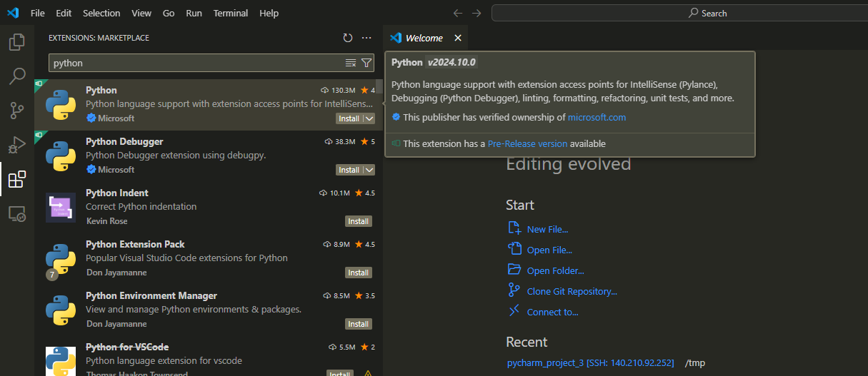Click Kevin Rose publisher name
Image resolution: width=868 pixels, height=376 pixels.
[x=107, y=221]
